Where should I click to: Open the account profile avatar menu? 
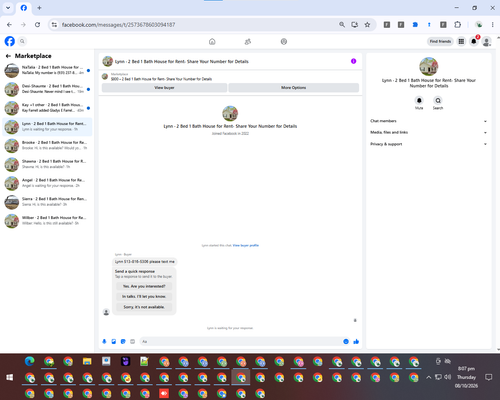486,41
